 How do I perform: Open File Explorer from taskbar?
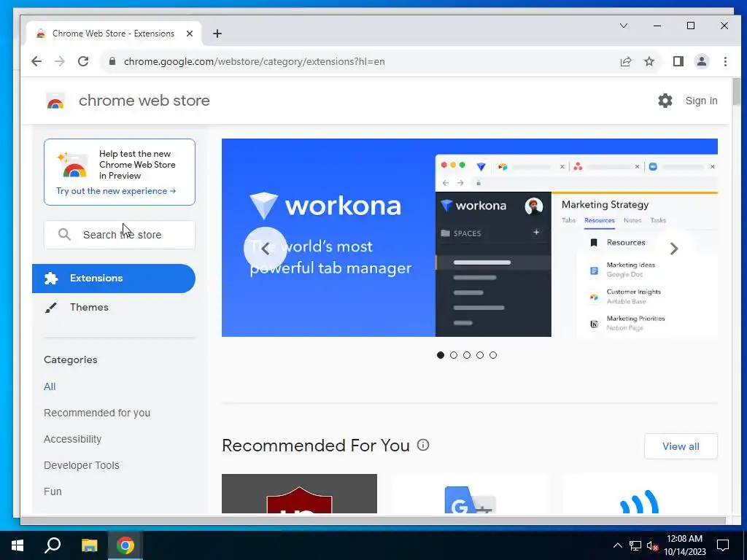coord(89,545)
